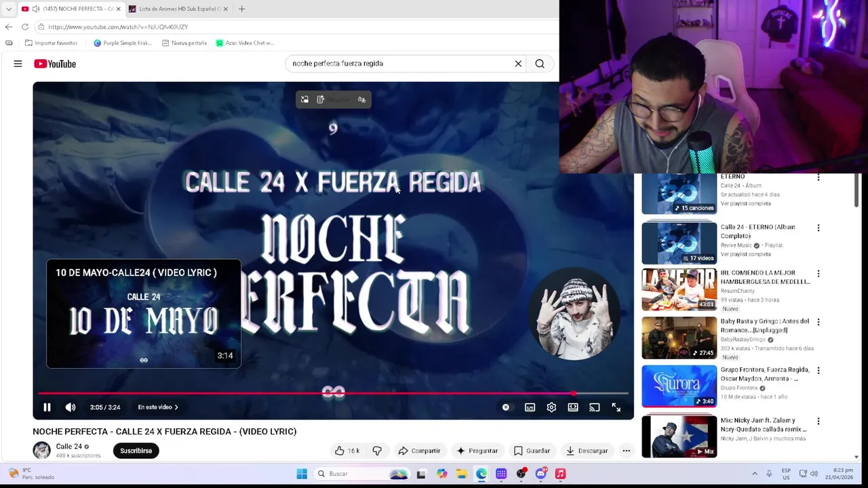This screenshot has width=868, height=488.
Task: Open options menu for ETERNO Album Completo
Action: point(818,228)
